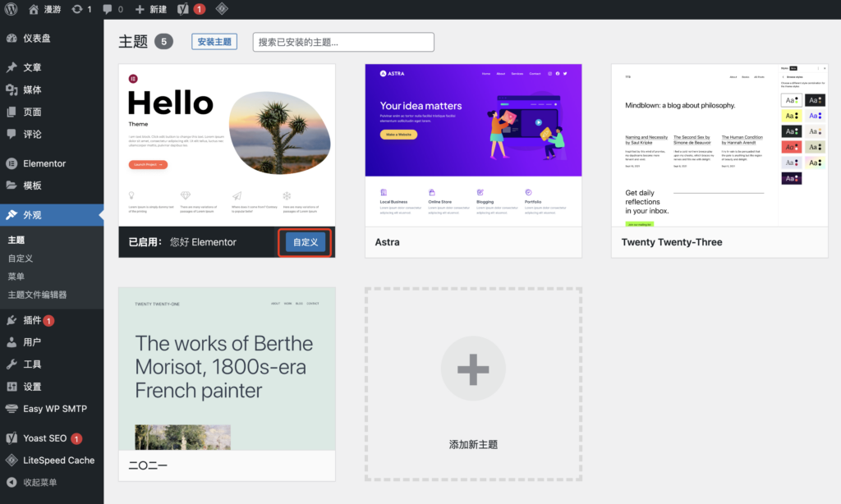Click the 插件 plugin icon
The image size is (841, 504).
click(x=11, y=320)
